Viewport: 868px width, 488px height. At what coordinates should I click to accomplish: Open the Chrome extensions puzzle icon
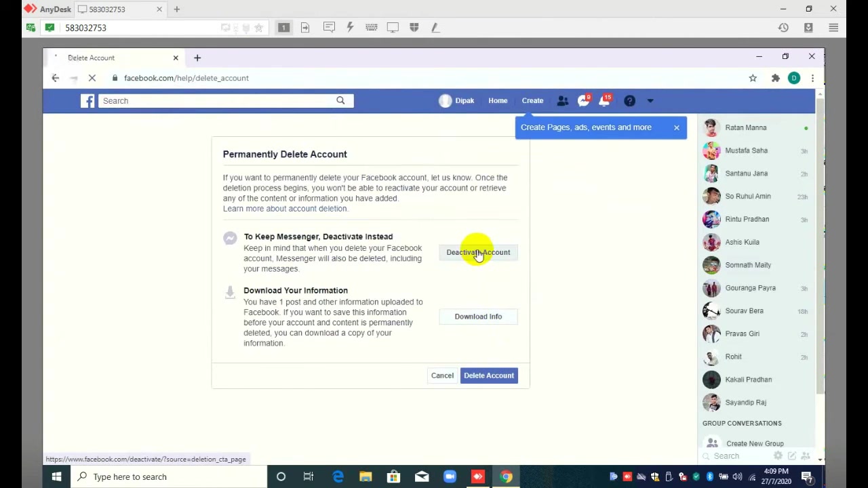775,78
